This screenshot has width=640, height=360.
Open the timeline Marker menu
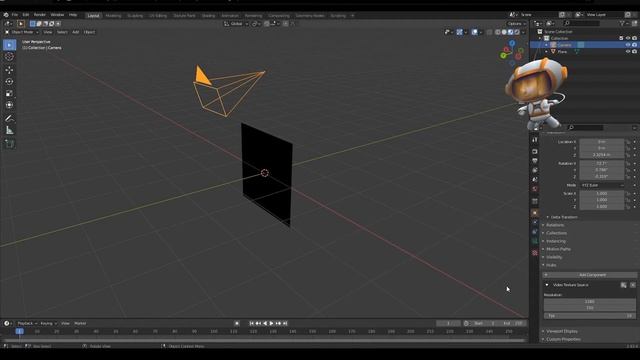tap(80, 323)
